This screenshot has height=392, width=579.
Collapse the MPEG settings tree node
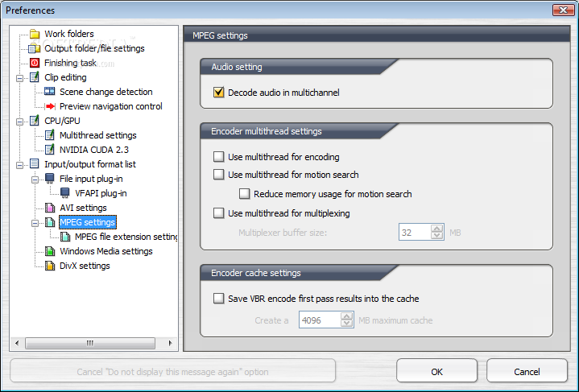pyautogui.click(x=35, y=223)
